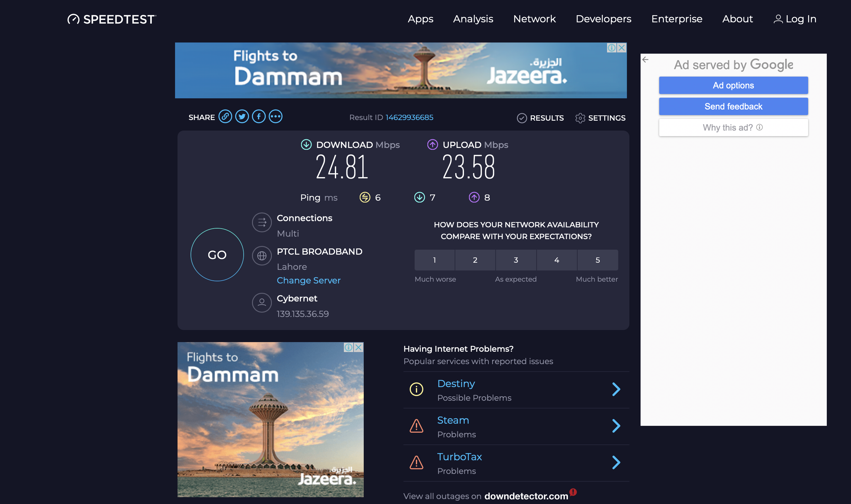Open more share options icon
This screenshot has width=851, height=504.
[276, 117]
